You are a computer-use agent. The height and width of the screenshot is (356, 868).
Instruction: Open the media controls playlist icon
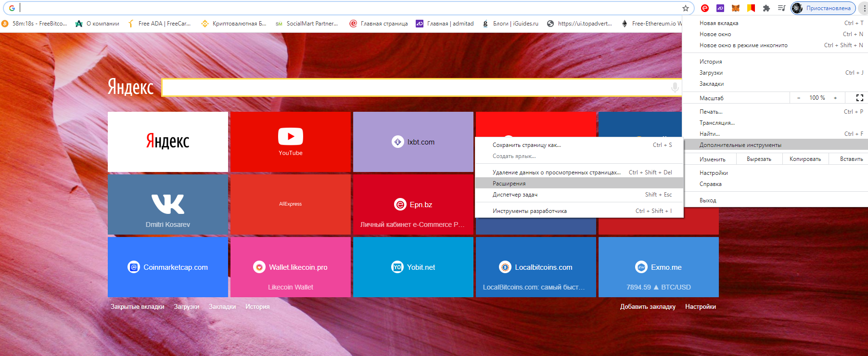coord(782,8)
